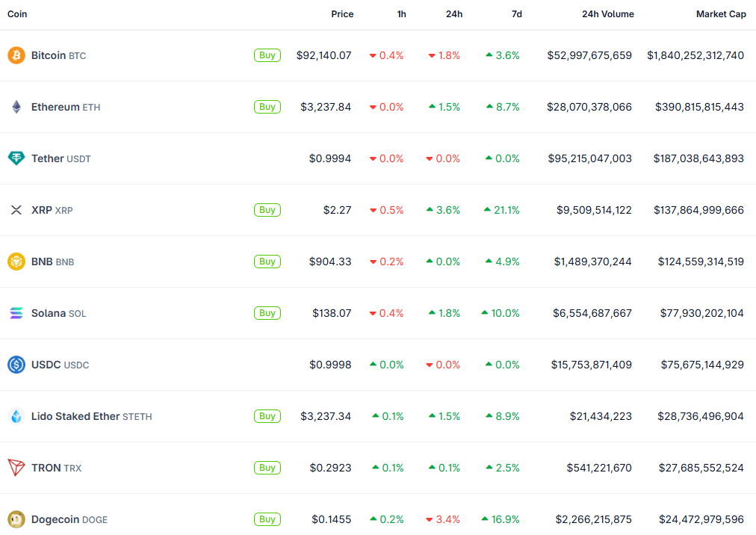Click the Solana logo icon

(16, 313)
